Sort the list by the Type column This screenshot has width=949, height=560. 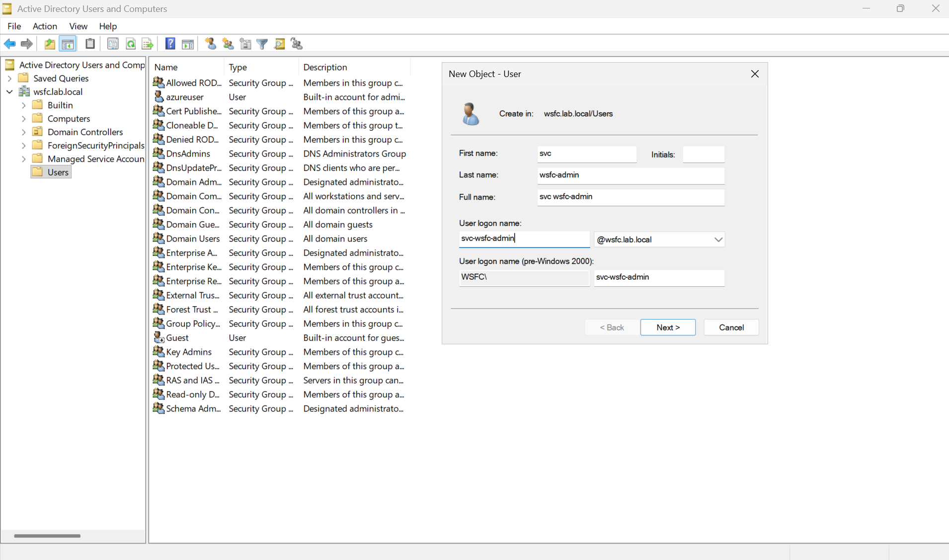(x=261, y=67)
